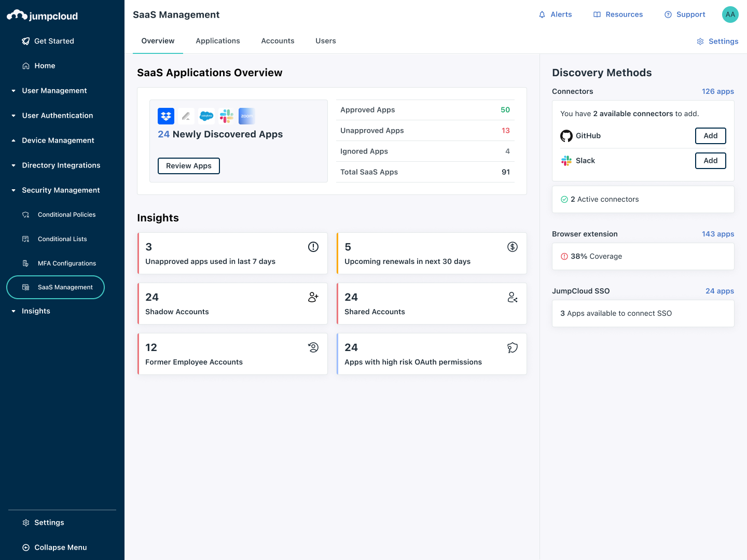Click the upcoming renewals dollar icon

(x=512, y=247)
